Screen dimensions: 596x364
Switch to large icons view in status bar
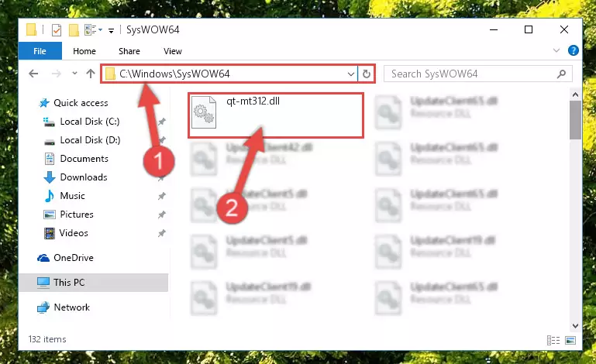(x=570, y=340)
